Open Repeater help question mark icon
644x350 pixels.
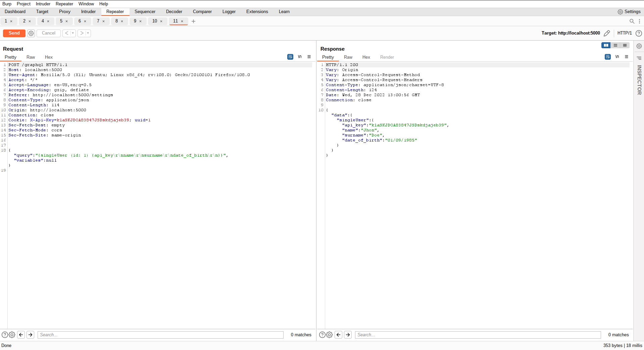[639, 33]
